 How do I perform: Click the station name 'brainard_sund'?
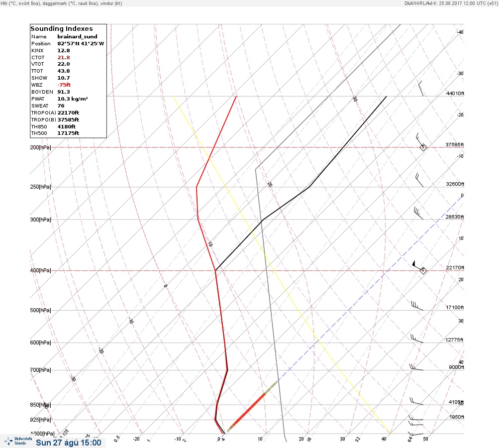(x=77, y=37)
